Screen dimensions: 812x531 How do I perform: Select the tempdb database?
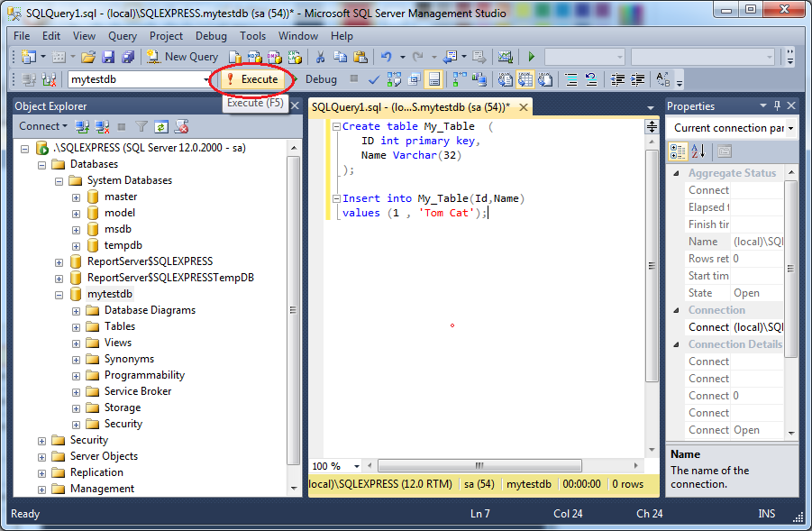[123, 245]
